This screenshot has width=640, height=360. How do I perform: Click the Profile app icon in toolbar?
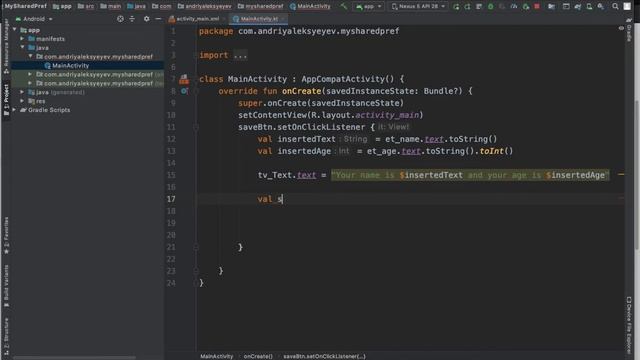[513, 7]
